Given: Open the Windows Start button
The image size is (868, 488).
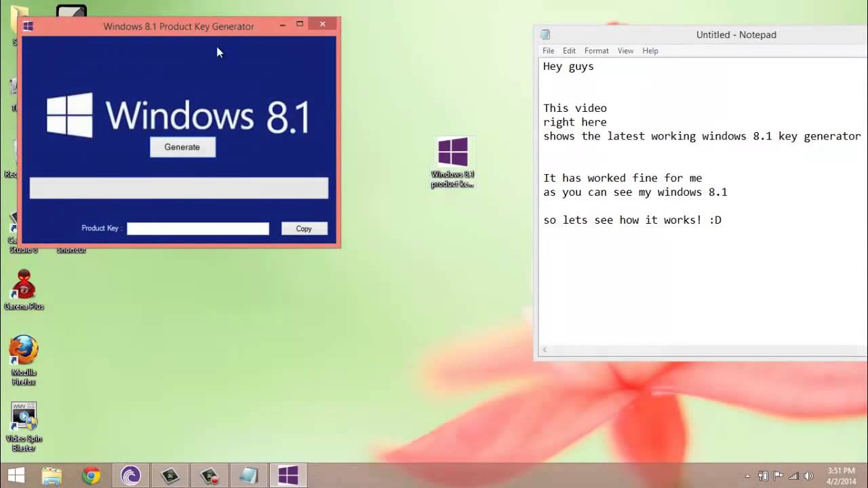Looking at the screenshot, I should (16, 476).
